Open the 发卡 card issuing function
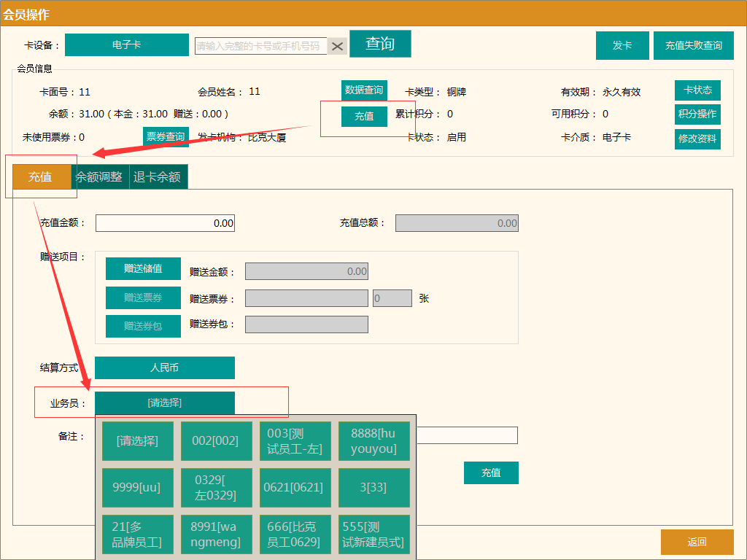747x560 pixels. coord(622,44)
